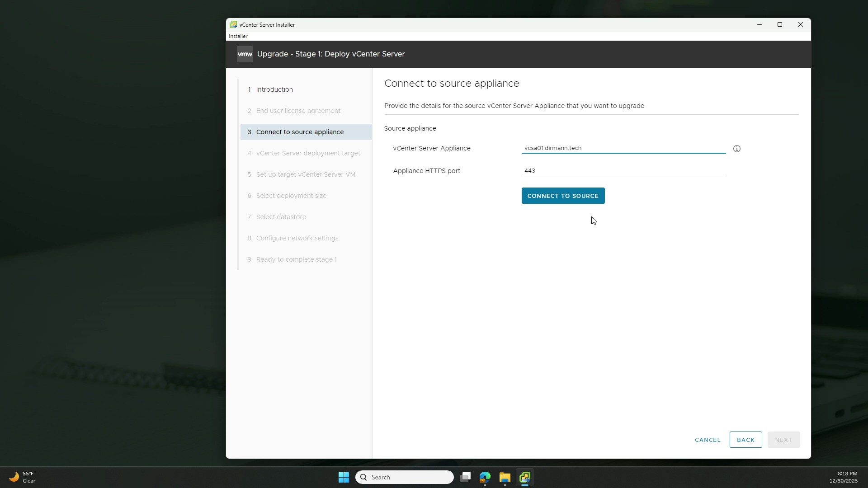Open the Installer menu
This screenshot has width=868, height=488.
(x=238, y=36)
